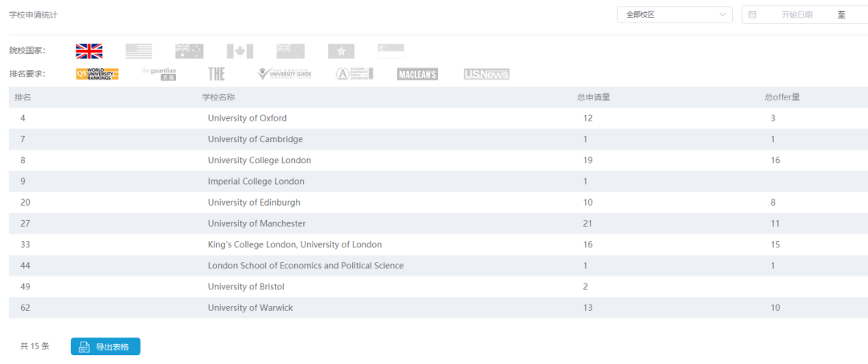The image size is (868, 364).
Task: Open the 全部校区 campus dropdown
Action: 675,15
